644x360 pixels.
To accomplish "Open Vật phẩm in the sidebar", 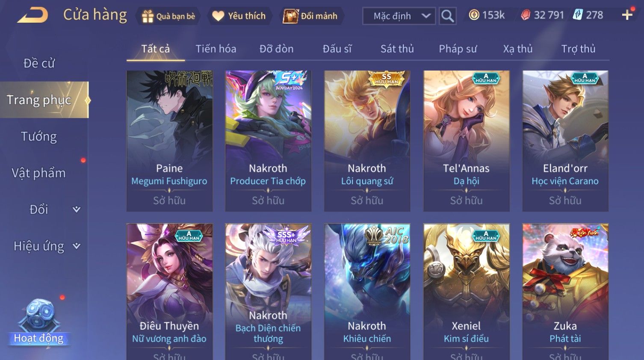I will click(x=39, y=173).
